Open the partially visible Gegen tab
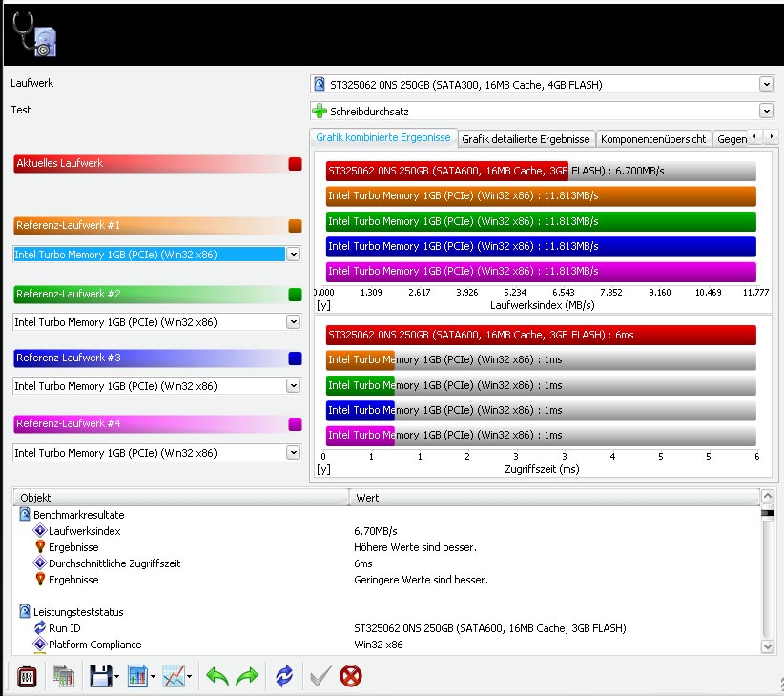 [x=731, y=139]
